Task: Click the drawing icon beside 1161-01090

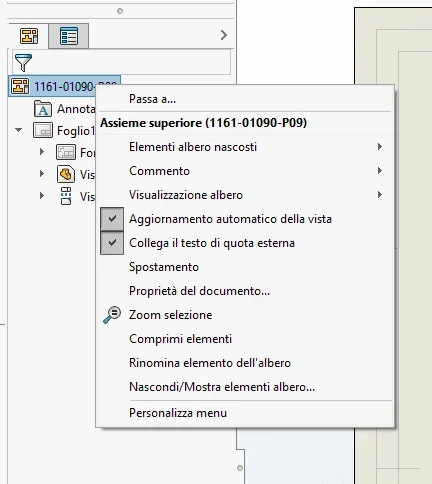Action: (x=20, y=86)
